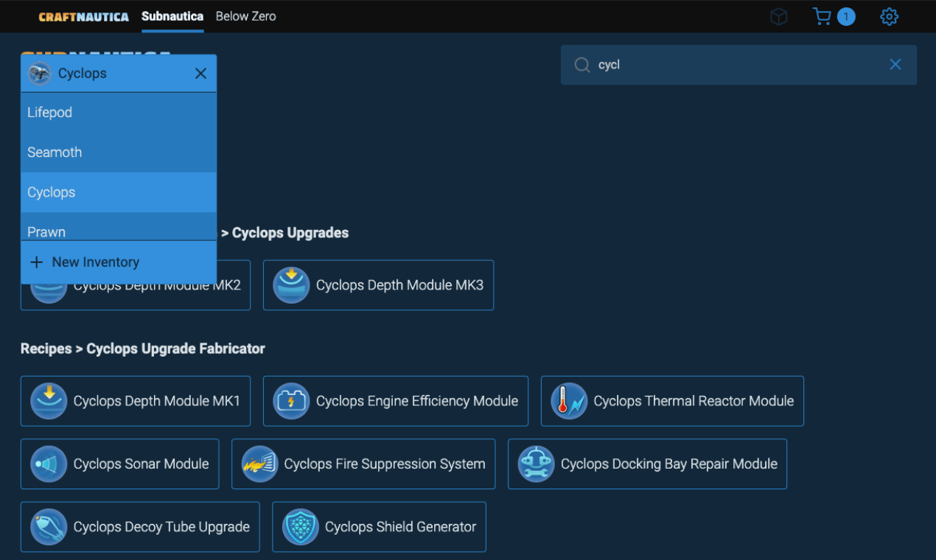Open Cyclops Decoy Tube Upgrade recipe
Viewport: 936px width, 560px height.
pos(140,527)
